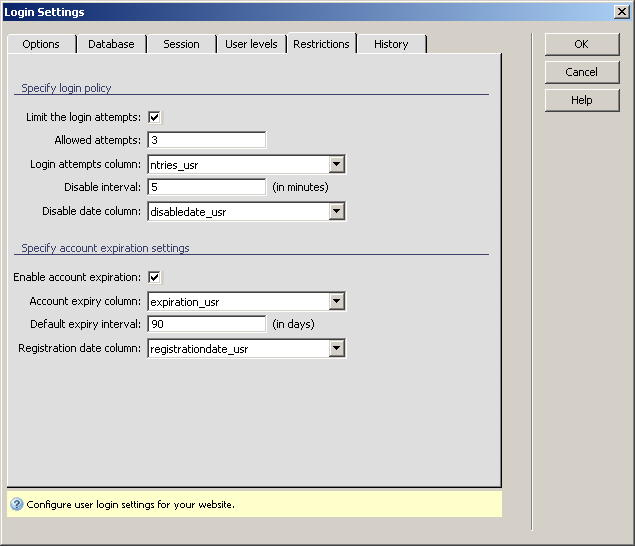
Task: Open Registration date column dropdown
Action: (x=337, y=348)
